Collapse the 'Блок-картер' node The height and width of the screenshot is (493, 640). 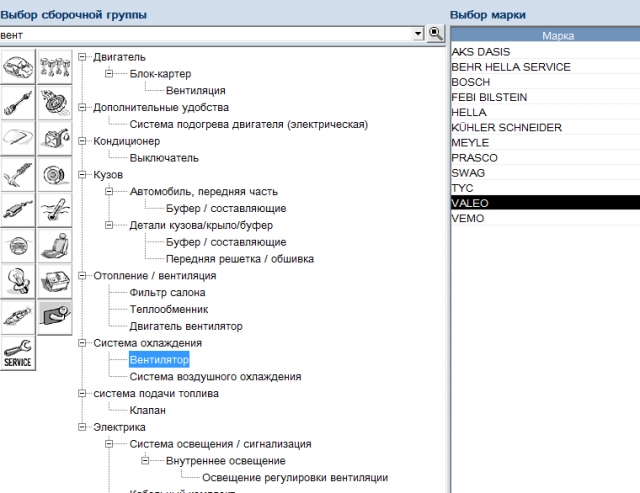109,73
